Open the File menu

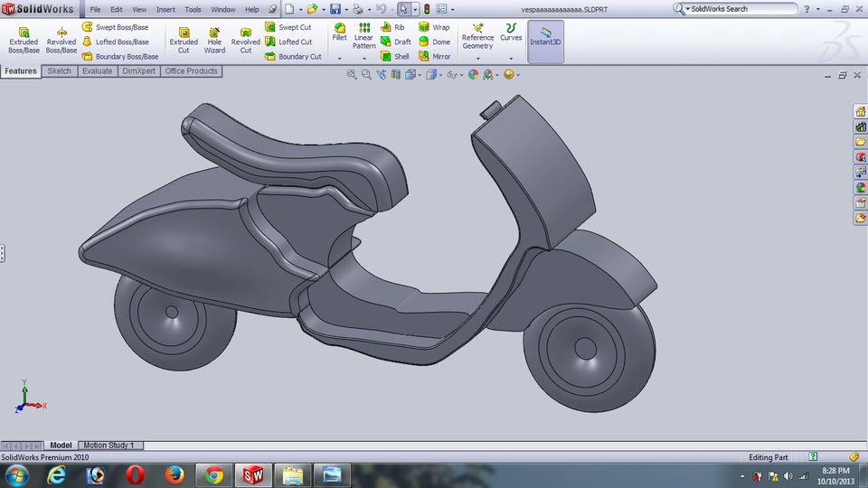[95, 9]
